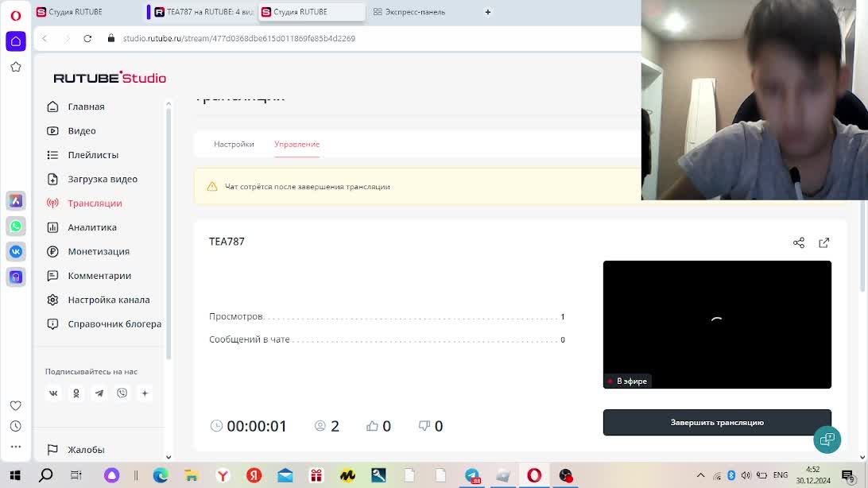Switch to TEA787 на RUTUBE tab
The width and height of the screenshot is (868, 488).
[203, 12]
